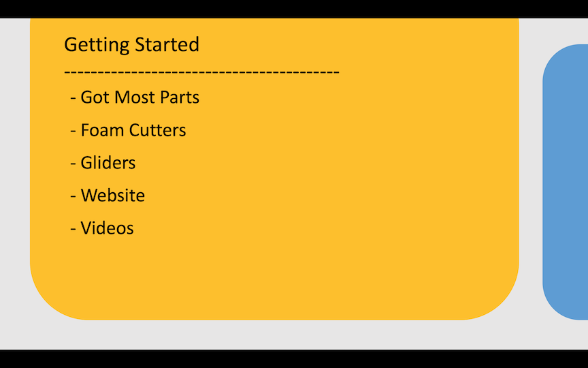Screen dimensions: 588x368
Task: Click the "Foam Cutters" bullet item
Action: pos(133,130)
